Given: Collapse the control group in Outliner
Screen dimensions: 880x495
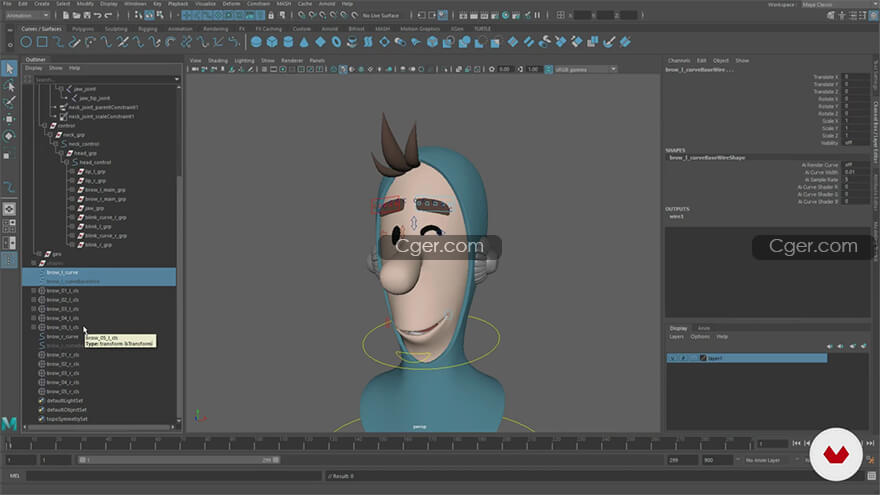Looking at the screenshot, I should [x=44, y=126].
